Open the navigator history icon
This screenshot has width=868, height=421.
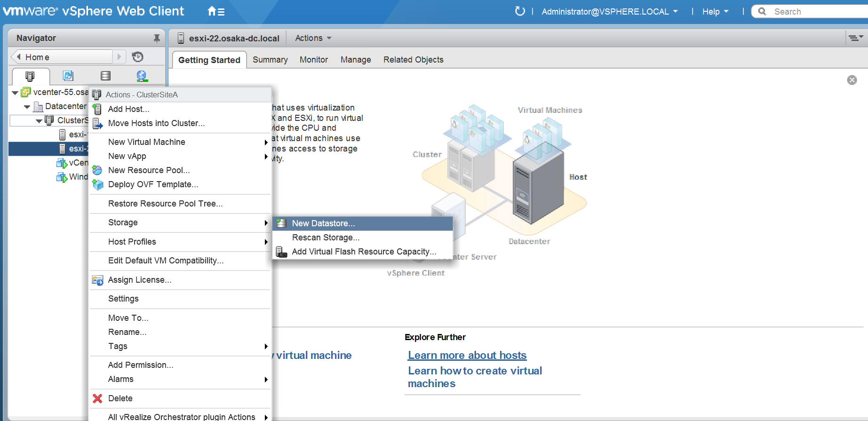pos(137,57)
